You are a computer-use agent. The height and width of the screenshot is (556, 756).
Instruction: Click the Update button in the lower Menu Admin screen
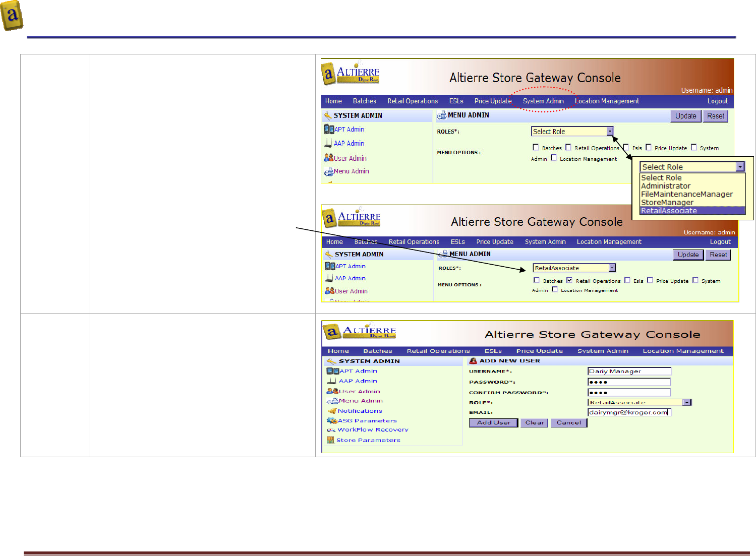pyautogui.click(x=688, y=255)
